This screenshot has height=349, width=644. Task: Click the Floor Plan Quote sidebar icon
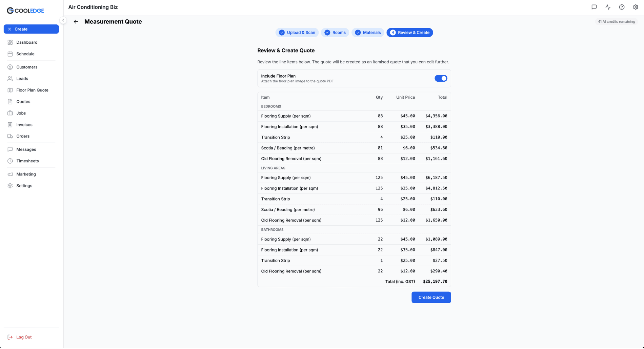point(10,90)
